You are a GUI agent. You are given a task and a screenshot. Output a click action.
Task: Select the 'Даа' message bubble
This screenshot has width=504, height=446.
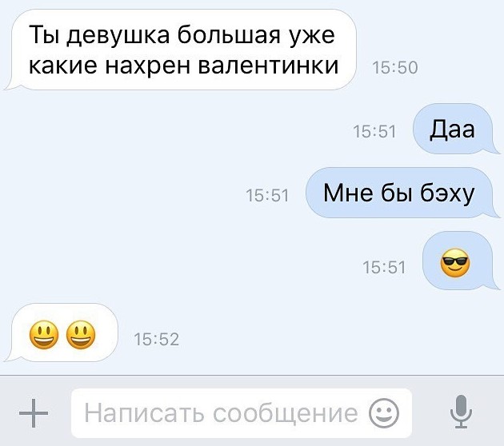(455, 129)
